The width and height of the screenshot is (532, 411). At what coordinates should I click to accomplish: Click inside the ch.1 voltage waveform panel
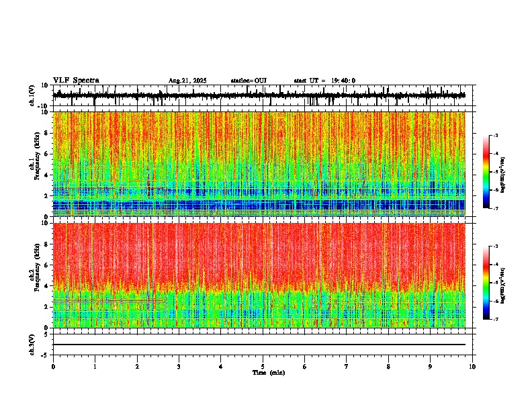pos(263,95)
